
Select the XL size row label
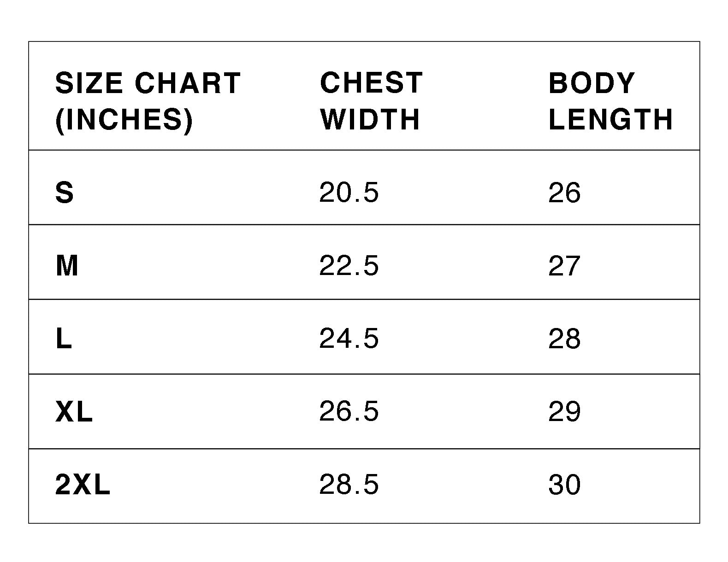74,411
